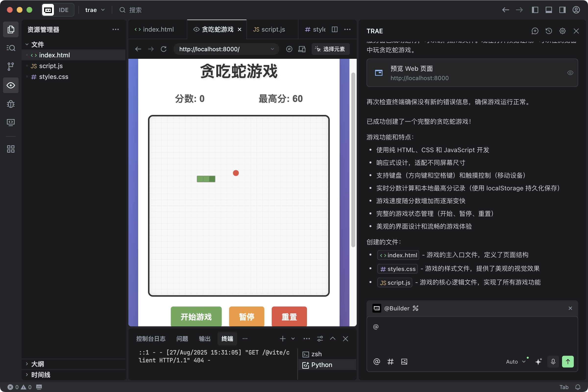Open the Auto model dropdown
This screenshot has height=392, width=588.
(516, 362)
